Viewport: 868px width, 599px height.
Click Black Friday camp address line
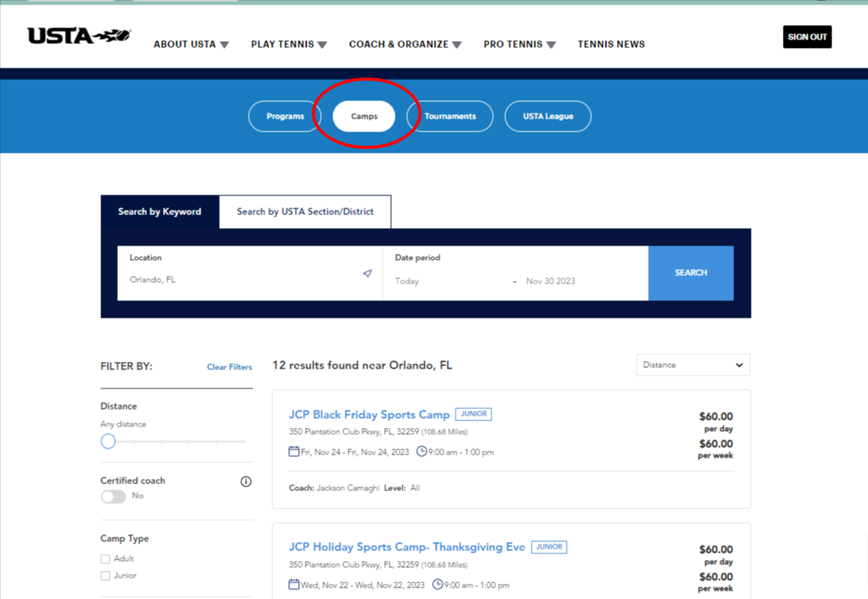point(378,432)
